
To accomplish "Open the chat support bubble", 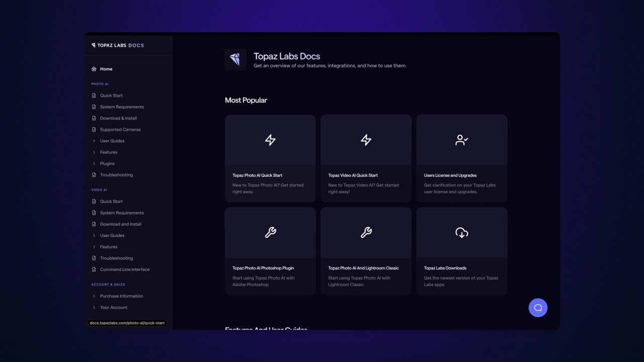I will click(538, 307).
